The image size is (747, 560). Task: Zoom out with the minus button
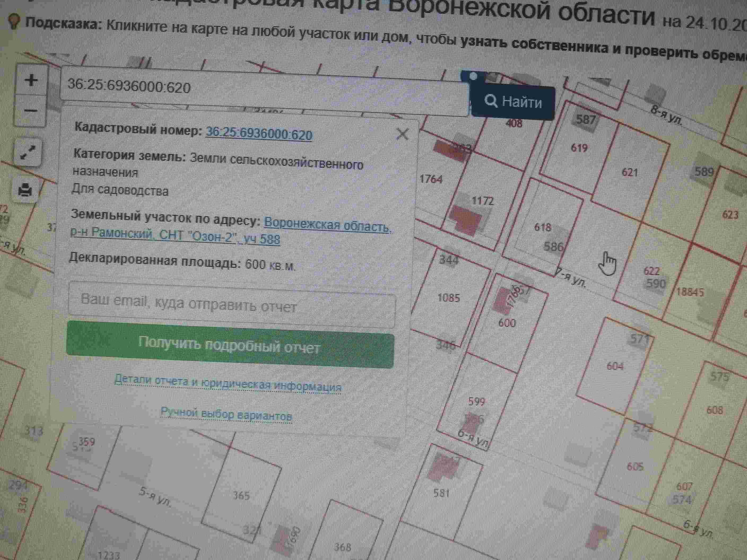tap(31, 111)
